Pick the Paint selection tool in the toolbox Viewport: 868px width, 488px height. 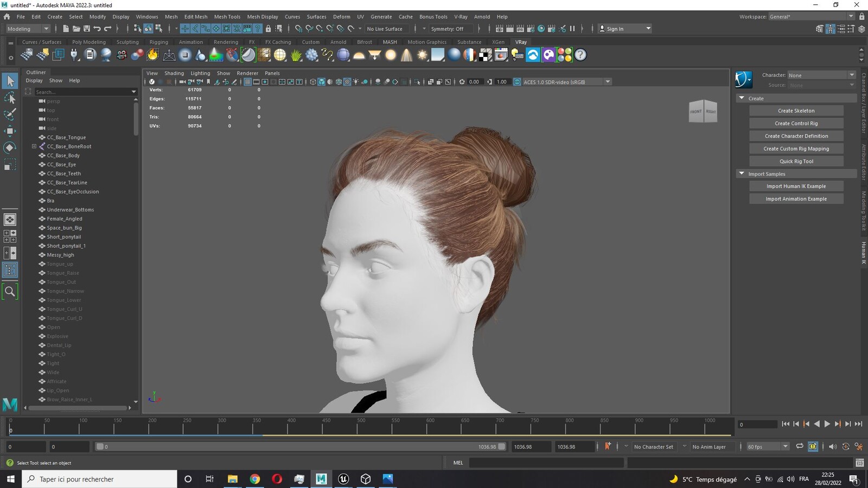tap(10, 114)
